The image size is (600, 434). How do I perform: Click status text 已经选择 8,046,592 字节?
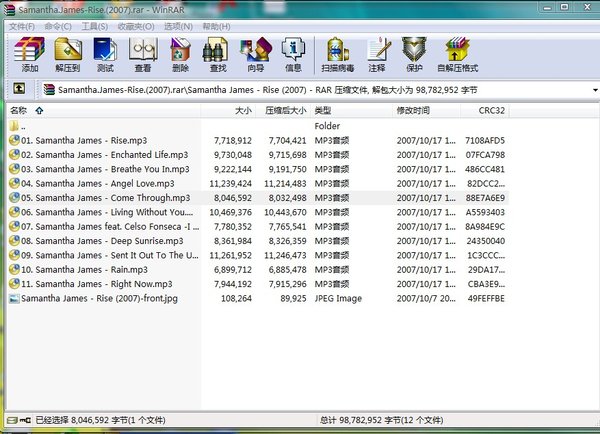(100, 420)
